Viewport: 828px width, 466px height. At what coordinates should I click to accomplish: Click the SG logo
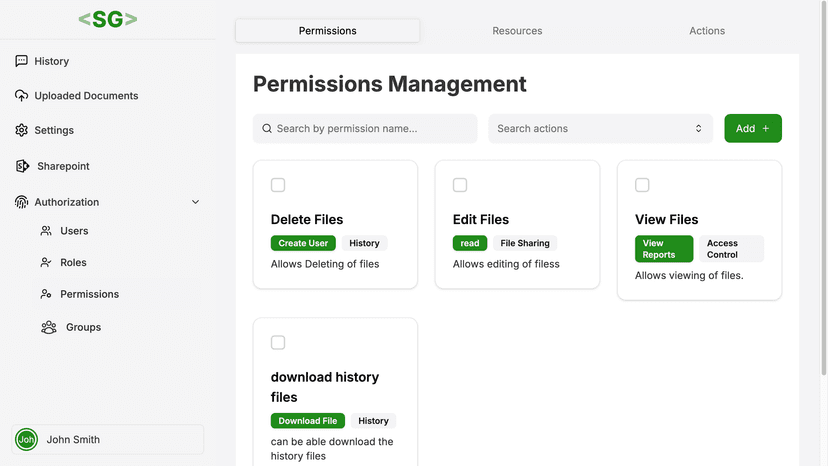pyautogui.click(x=108, y=20)
